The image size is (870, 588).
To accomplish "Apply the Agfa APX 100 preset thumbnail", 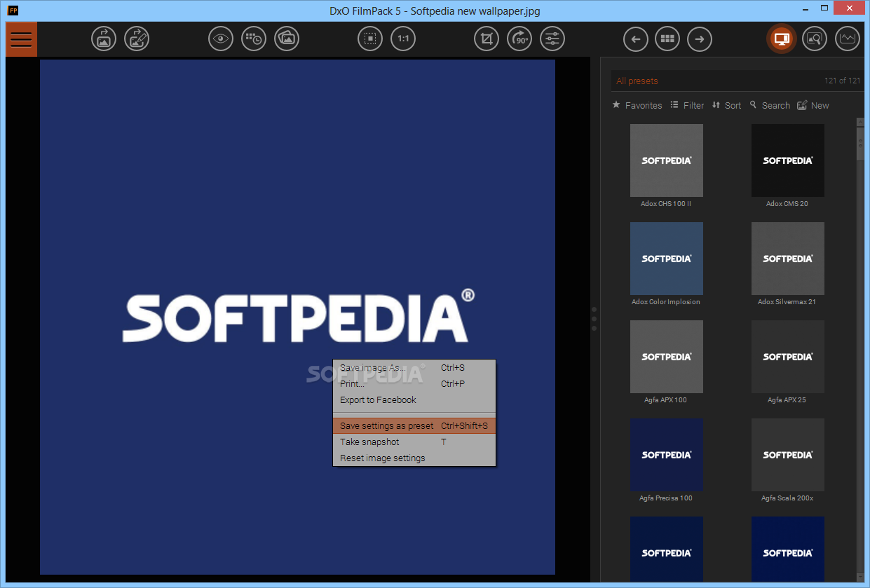I will pyautogui.click(x=667, y=357).
